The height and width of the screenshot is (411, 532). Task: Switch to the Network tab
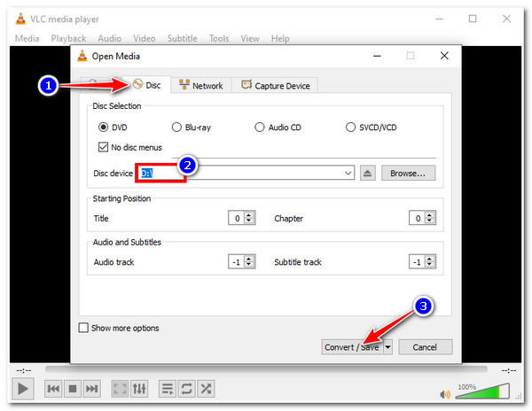(201, 85)
